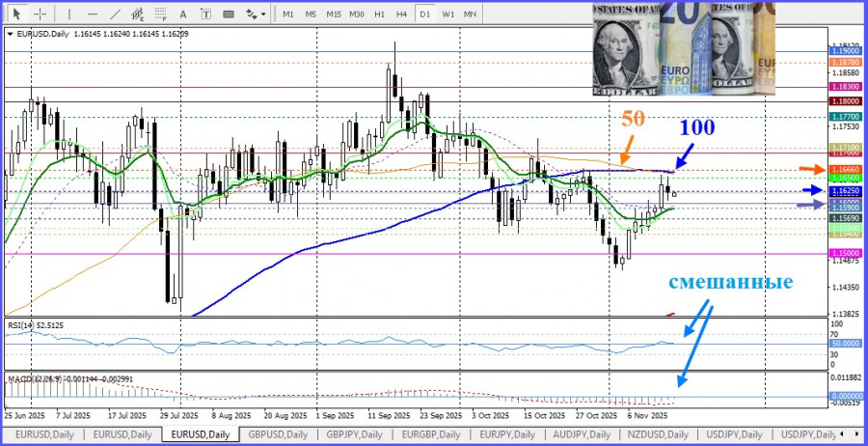Image resolution: width=868 pixels, height=446 pixels.
Task: Click the 1.18000 price level label
Action: (847, 101)
